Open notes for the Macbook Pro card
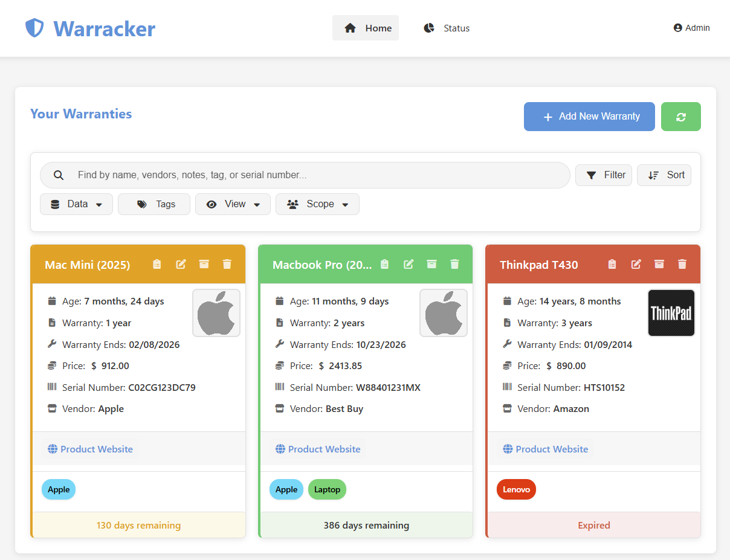Image resolution: width=730 pixels, height=560 pixels. tap(385, 264)
